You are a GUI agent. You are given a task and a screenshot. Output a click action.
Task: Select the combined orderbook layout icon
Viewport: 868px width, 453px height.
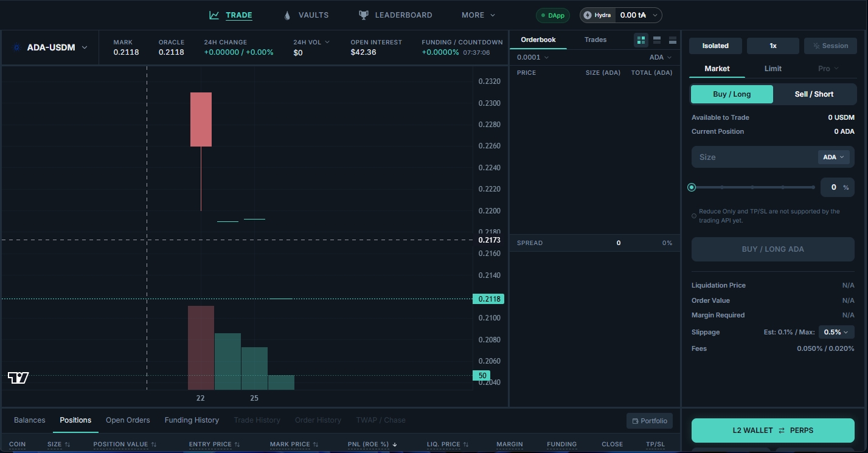tap(641, 40)
